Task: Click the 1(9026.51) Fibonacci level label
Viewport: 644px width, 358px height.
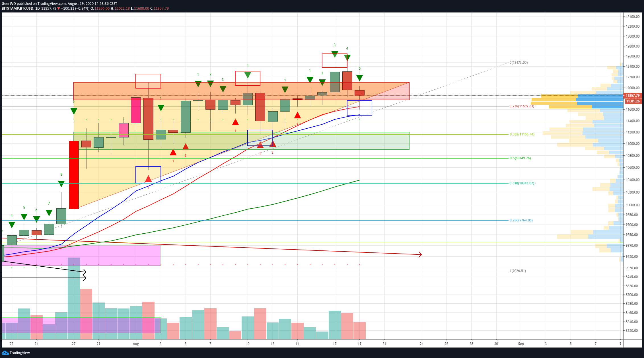Action: [518, 271]
